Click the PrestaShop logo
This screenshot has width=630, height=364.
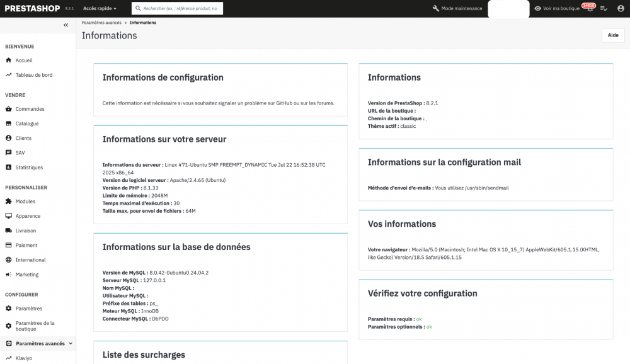[x=32, y=8]
